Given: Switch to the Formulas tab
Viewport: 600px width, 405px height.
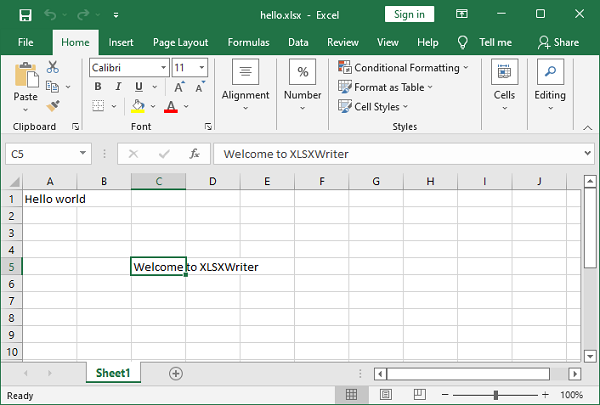Looking at the screenshot, I should [248, 43].
